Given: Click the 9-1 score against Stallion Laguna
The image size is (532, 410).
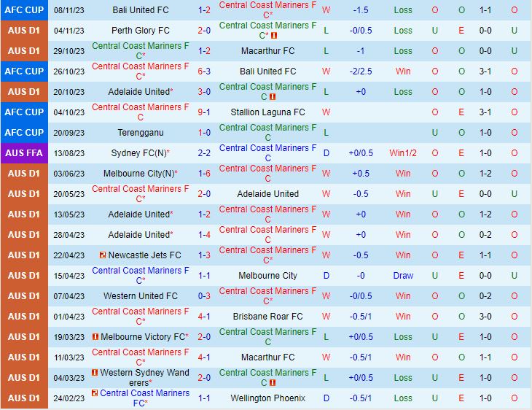Looking at the screenshot, I should (204, 112).
